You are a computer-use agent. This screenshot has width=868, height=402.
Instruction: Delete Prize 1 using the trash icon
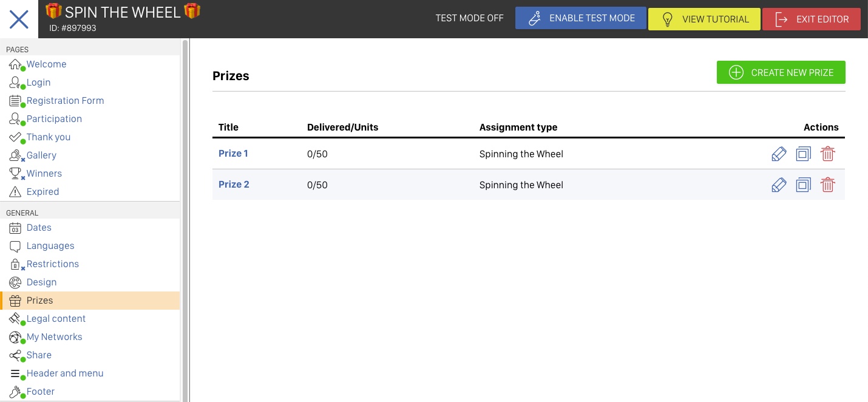[x=827, y=154]
